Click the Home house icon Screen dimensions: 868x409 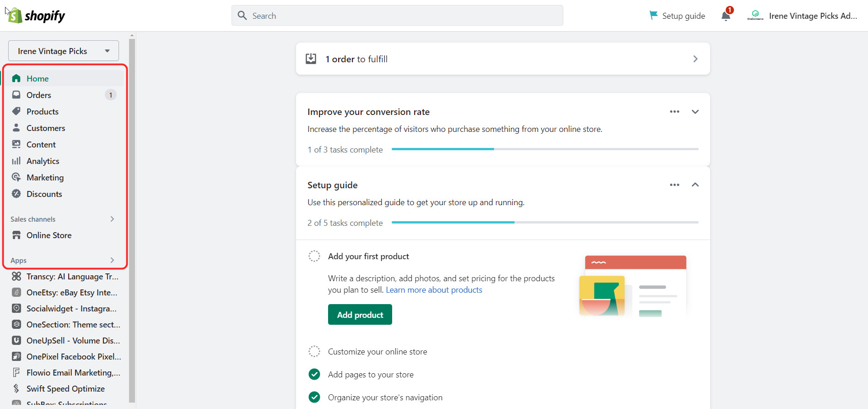16,78
